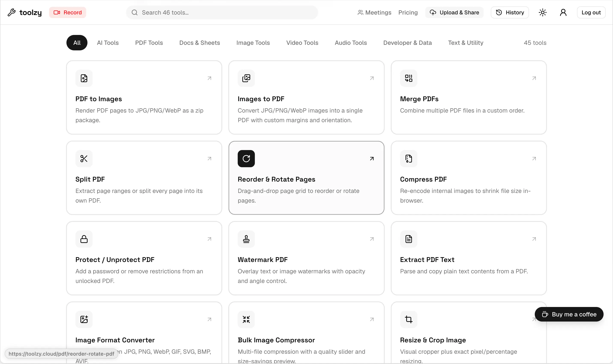
Task: Click the arrow on Images to PDF card
Action: click(x=372, y=78)
